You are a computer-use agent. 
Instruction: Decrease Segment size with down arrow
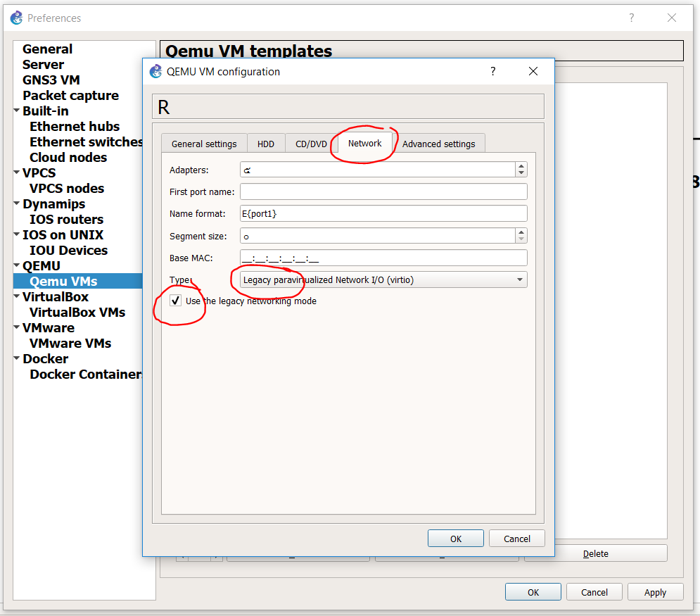[x=521, y=239]
